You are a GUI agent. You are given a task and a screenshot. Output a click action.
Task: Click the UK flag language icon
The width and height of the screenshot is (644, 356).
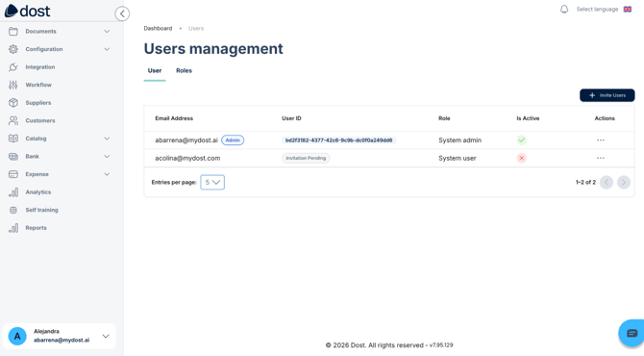point(627,9)
